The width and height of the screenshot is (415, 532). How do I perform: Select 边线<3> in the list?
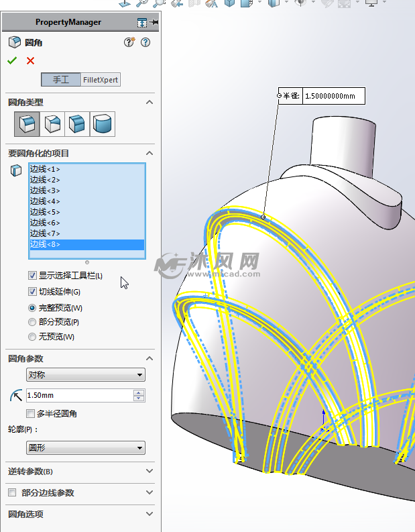click(x=87, y=191)
